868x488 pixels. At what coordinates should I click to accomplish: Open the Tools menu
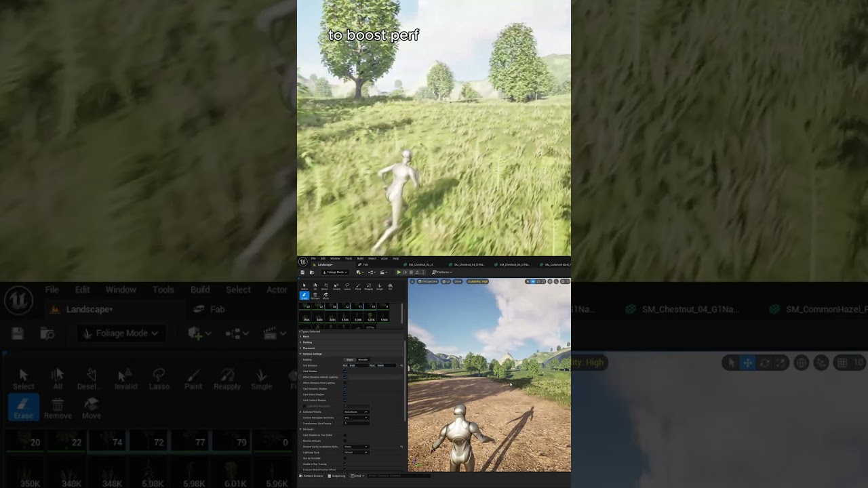pos(349,258)
